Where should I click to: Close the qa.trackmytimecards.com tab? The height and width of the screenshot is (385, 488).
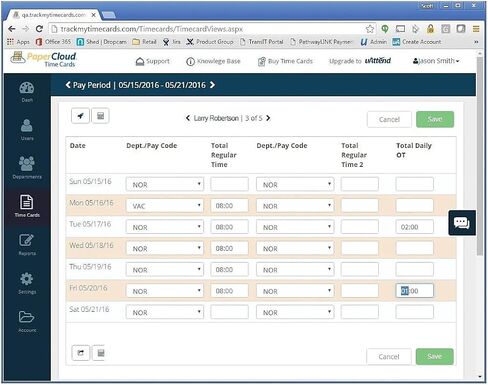point(94,15)
